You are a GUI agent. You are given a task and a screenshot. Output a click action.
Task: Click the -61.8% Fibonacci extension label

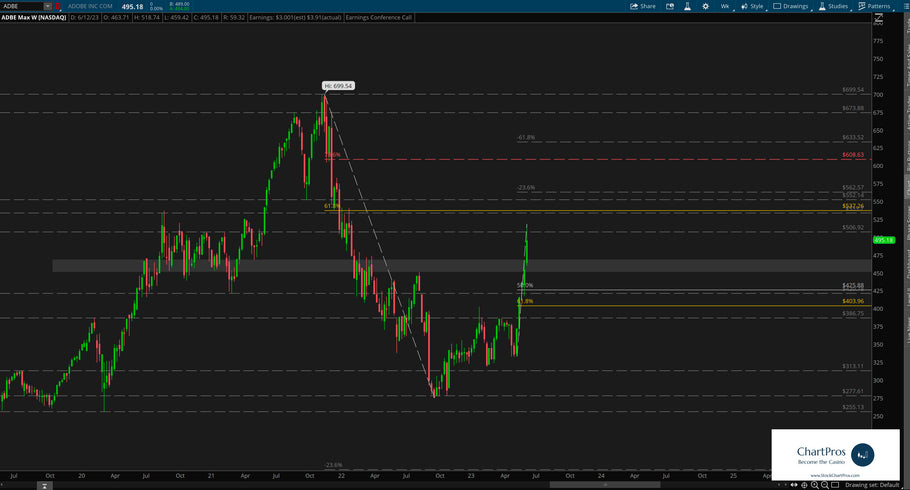click(526, 138)
